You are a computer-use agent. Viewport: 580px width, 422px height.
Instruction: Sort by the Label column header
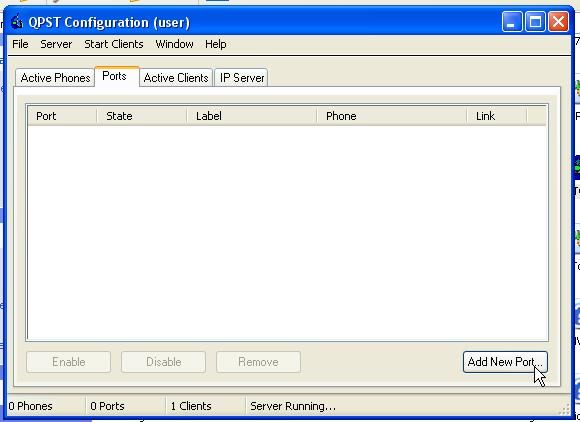[x=252, y=116]
